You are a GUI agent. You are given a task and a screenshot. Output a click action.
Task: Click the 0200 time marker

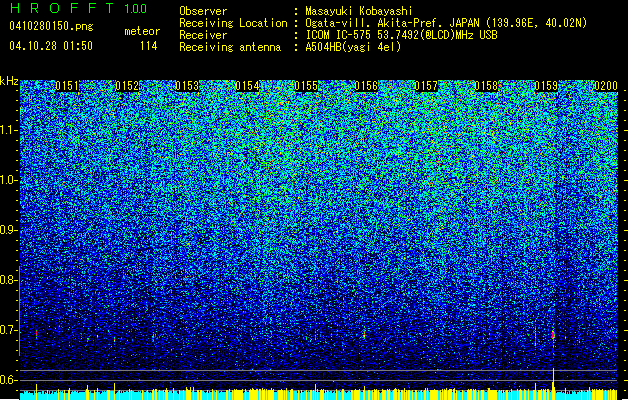606,86
